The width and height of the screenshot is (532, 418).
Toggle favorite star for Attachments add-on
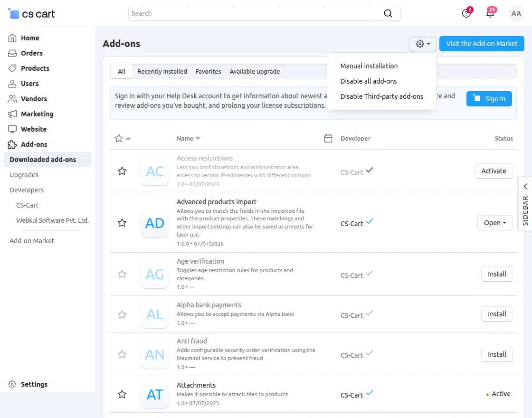point(122,394)
